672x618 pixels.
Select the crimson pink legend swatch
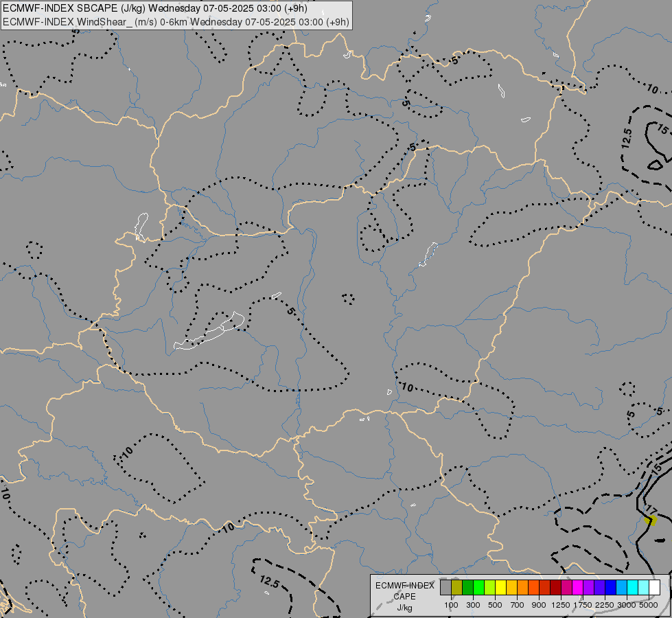(566, 587)
